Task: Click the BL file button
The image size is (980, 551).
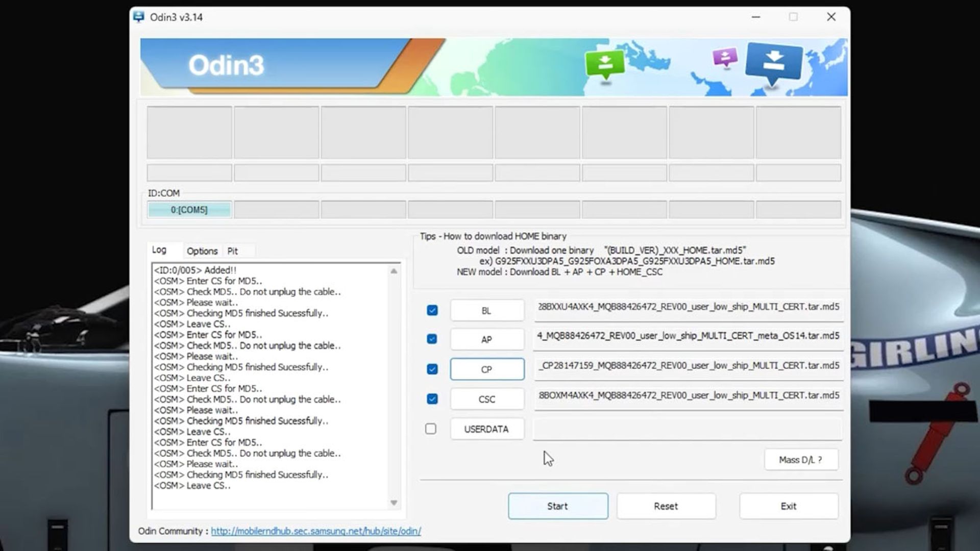Action: [487, 311]
